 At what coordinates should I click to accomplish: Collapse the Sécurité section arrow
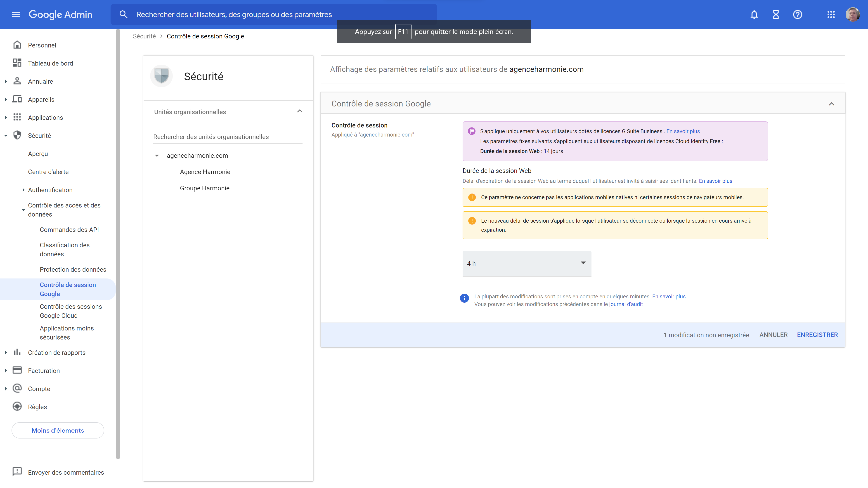(x=6, y=136)
